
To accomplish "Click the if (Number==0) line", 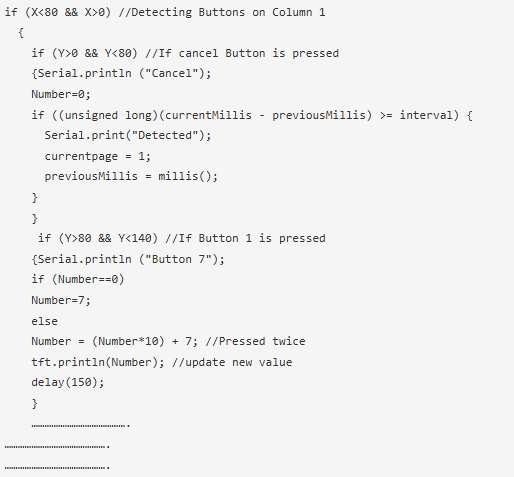I will 78,279.
